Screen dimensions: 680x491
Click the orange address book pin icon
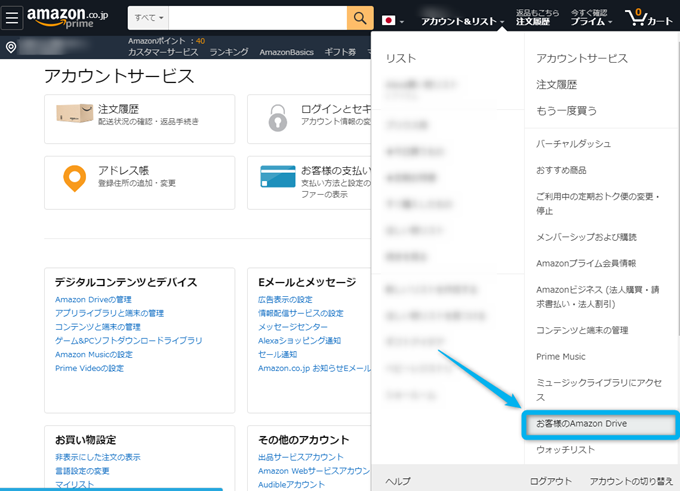pos(75,178)
